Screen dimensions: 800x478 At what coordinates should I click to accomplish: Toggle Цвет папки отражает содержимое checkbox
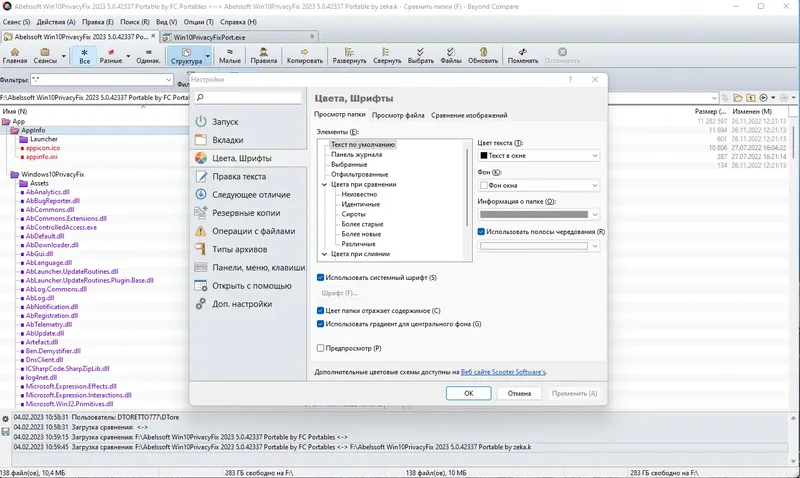(320, 310)
